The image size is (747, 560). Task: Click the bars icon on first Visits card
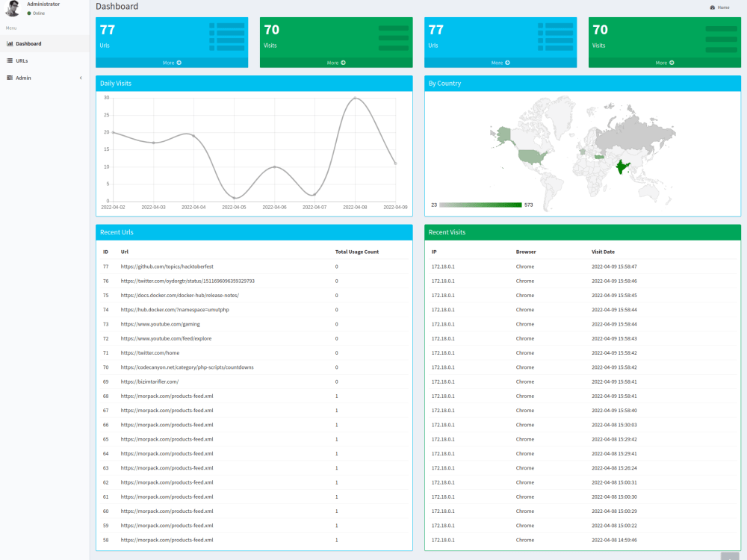pos(394,38)
